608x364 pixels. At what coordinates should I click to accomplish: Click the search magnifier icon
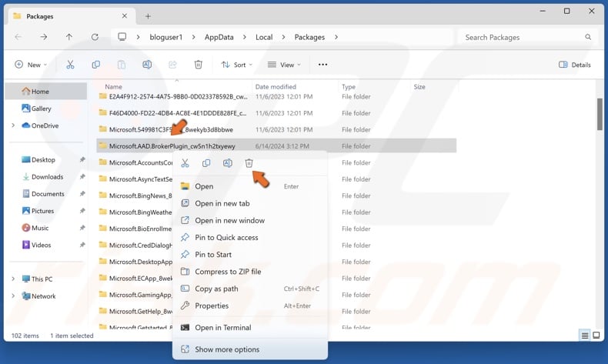(x=588, y=37)
